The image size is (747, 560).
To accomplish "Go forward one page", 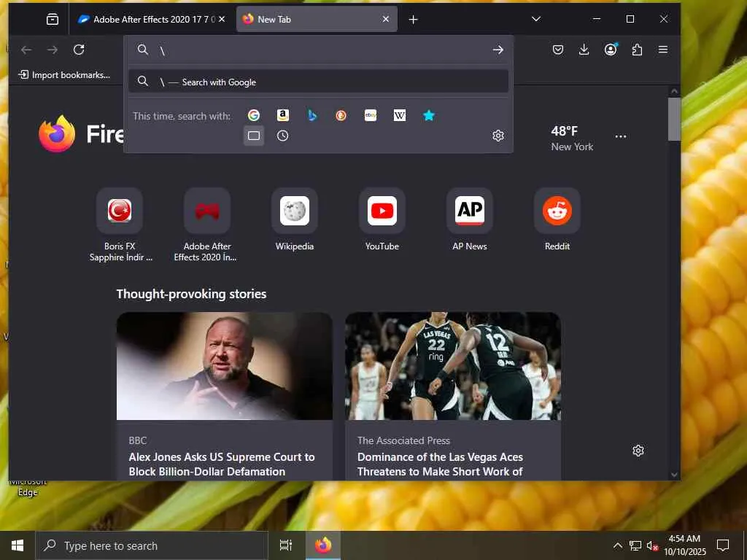I will [53, 50].
